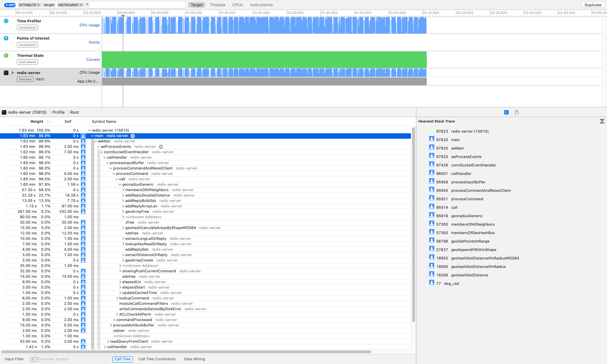607x364 pixels.
Task: Click the Time Profiler CPU Usage graph
Action: pyautogui.click(x=264, y=25)
